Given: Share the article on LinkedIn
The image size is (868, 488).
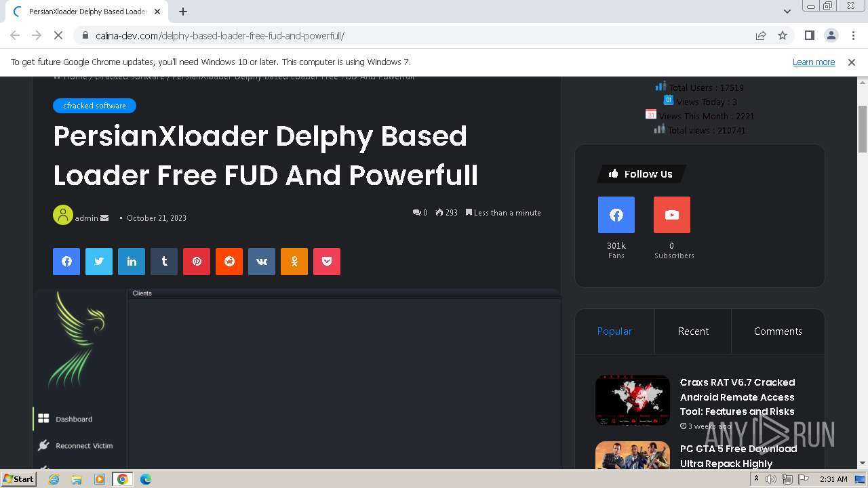Looking at the screenshot, I should pos(132,262).
